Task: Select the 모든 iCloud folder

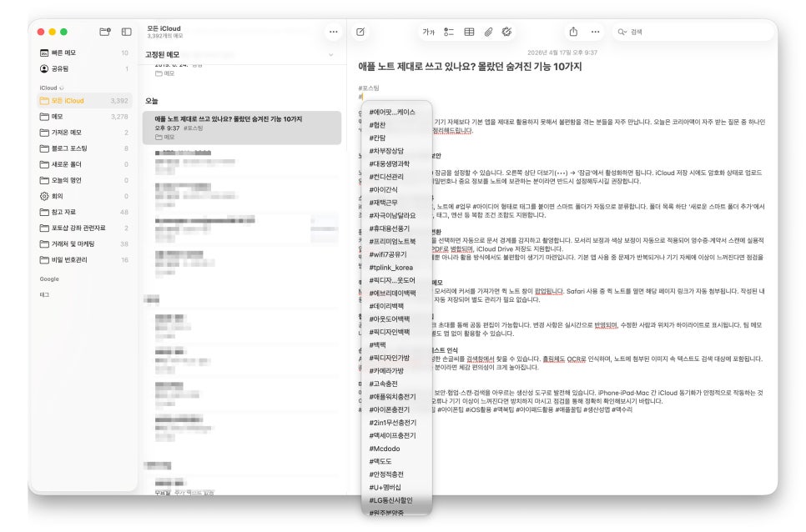Action: tap(84, 101)
